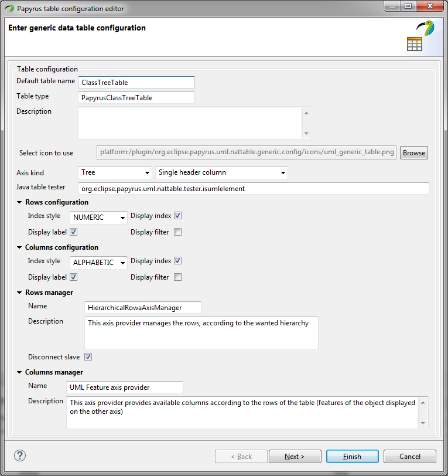Open columns Index style ALPHABETIC dropdown
Image resolution: width=448 pixels, height=476 pixels.
coord(98,263)
